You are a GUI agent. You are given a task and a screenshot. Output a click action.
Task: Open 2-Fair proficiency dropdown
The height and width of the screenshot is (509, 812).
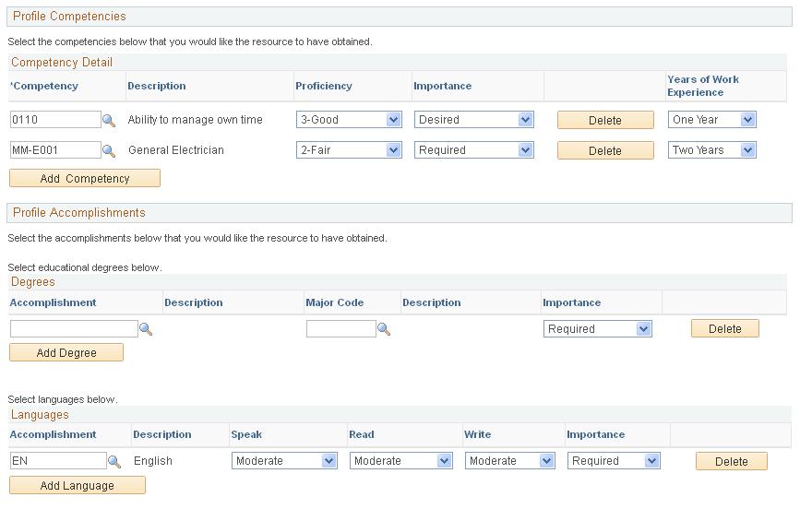(x=349, y=150)
